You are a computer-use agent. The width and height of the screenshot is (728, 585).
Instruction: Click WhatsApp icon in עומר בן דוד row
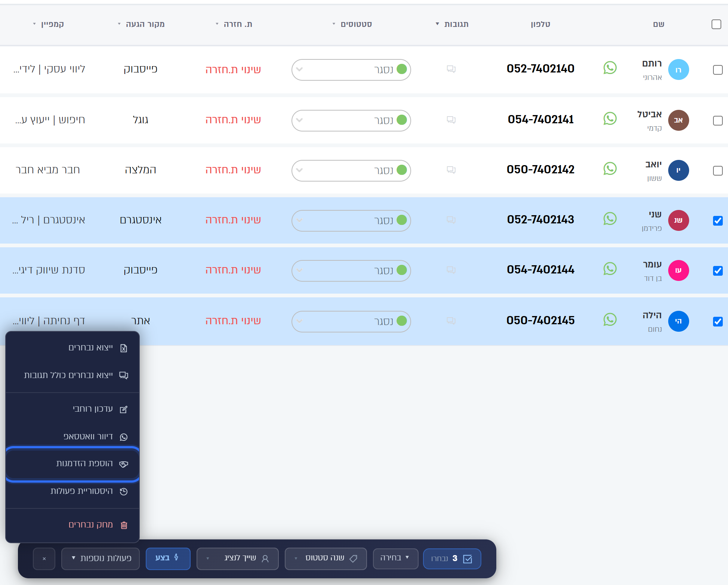610,269
